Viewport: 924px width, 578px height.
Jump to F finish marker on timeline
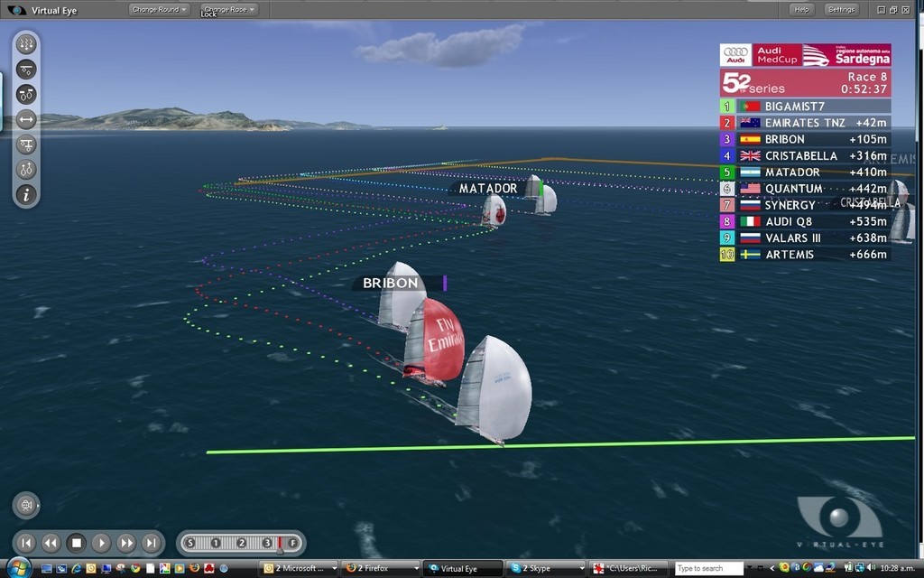coord(292,543)
